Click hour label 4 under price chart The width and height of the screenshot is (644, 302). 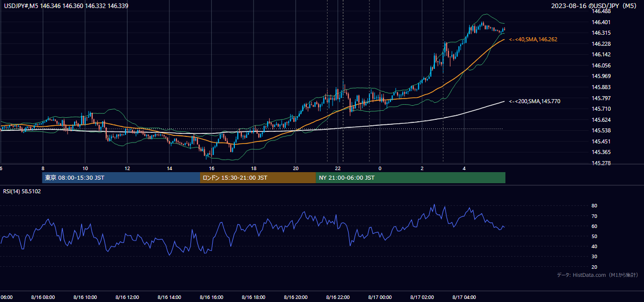pos(464,168)
